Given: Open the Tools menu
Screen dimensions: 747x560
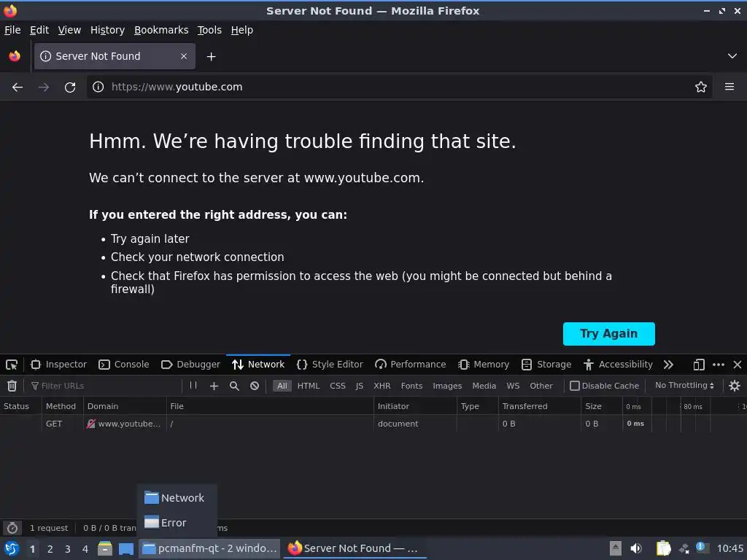Looking at the screenshot, I should pos(209,30).
